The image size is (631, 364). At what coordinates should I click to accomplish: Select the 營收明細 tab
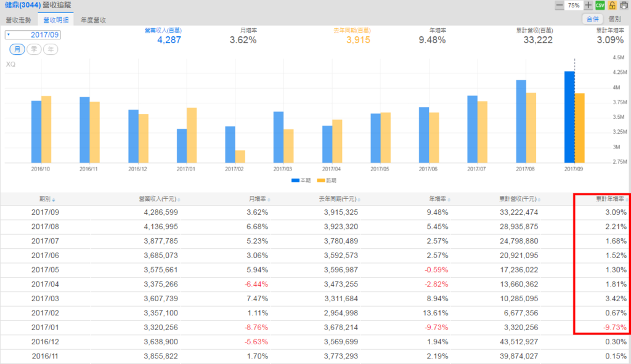tap(56, 20)
